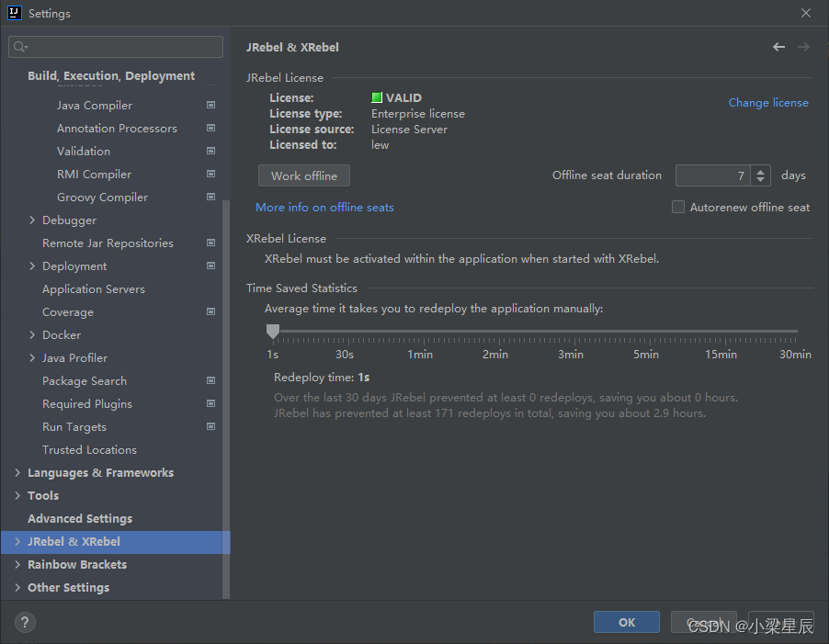Increase offline seat duration with up arrow
The height and width of the screenshot is (644, 829).
pyautogui.click(x=760, y=171)
